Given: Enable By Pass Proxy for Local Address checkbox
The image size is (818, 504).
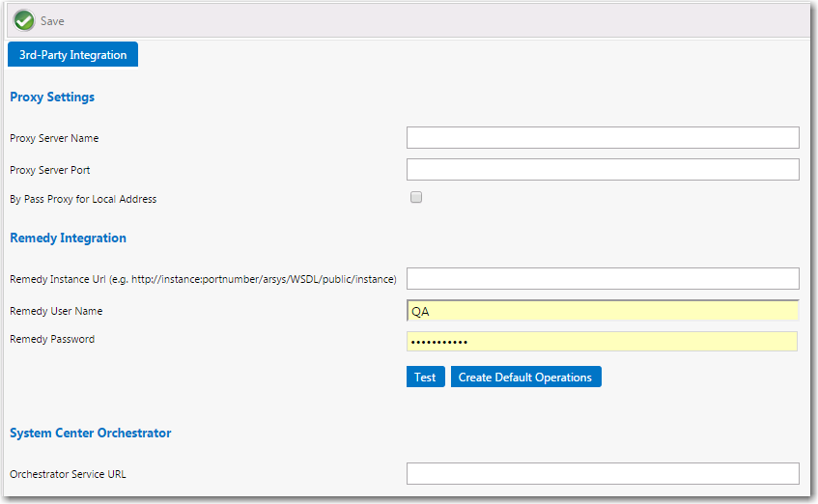Looking at the screenshot, I should click(416, 198).
